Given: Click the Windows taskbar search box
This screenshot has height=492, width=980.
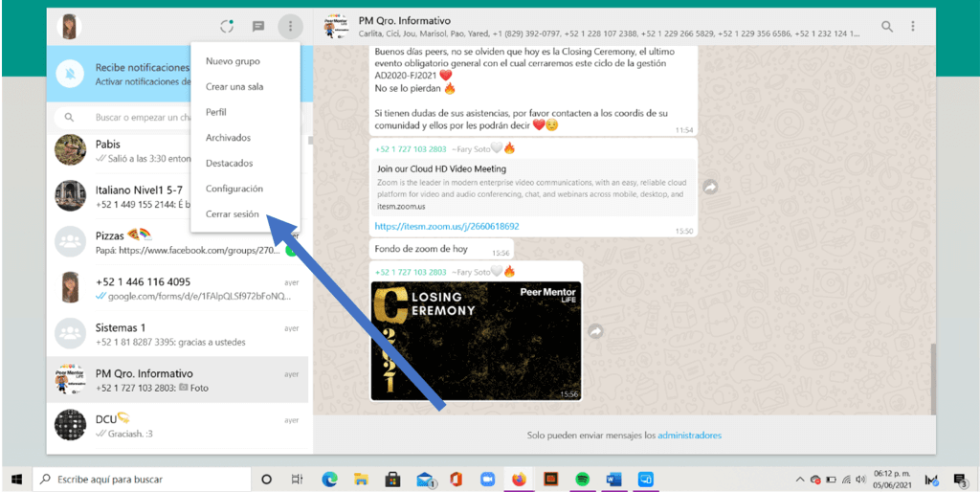Looking at the screenshot, I should [x=142, y=480].
